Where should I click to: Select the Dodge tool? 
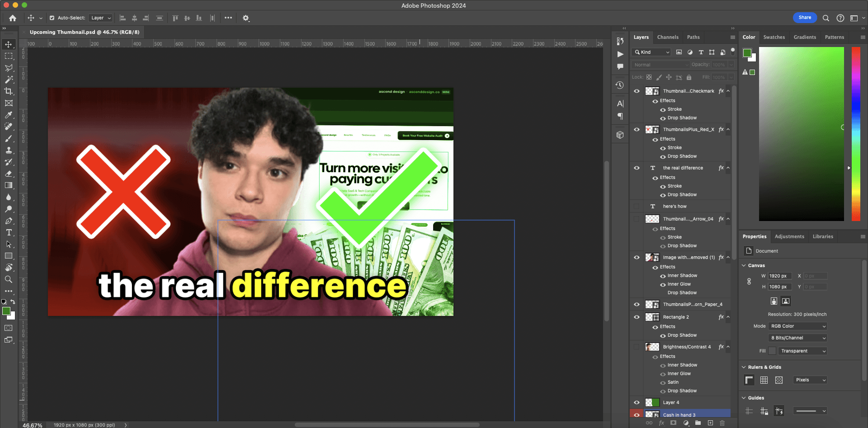(9, 209)
